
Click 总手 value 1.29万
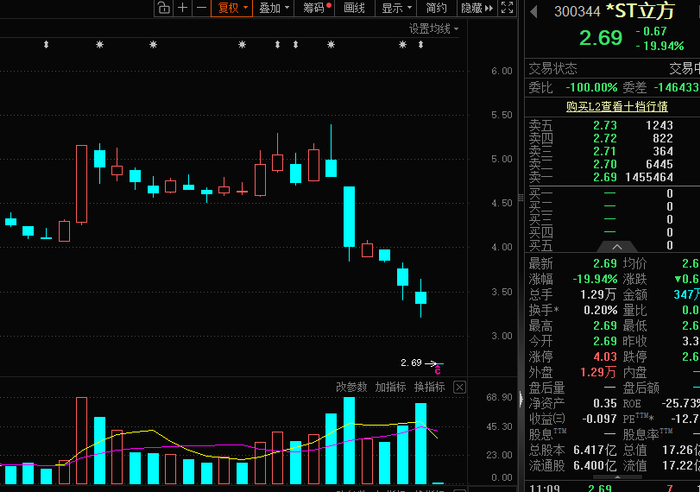[598, 295]
